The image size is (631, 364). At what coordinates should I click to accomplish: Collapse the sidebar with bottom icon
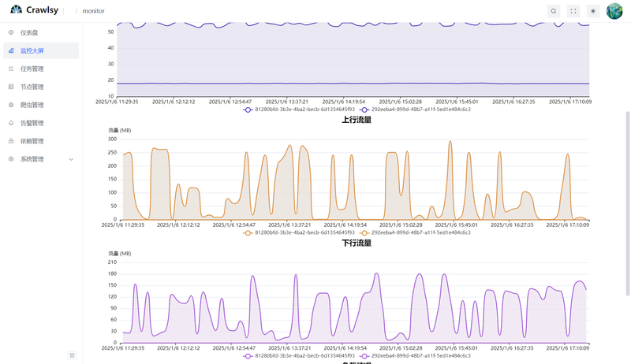72,355
